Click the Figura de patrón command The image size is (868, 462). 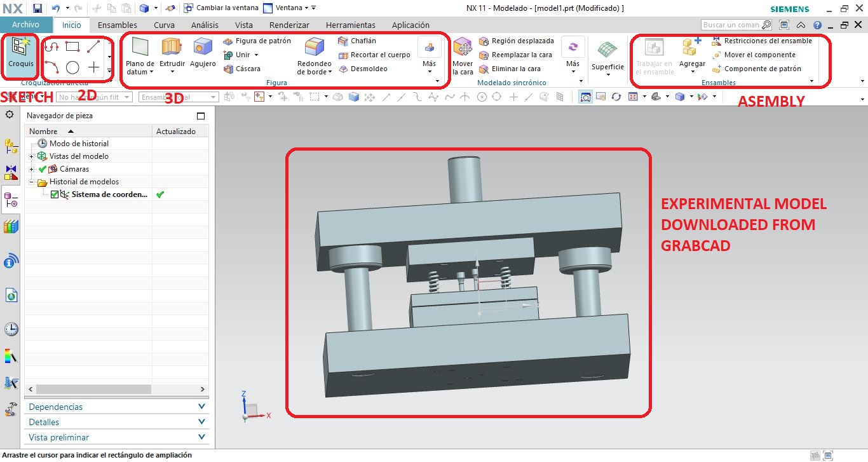(257, 41)
